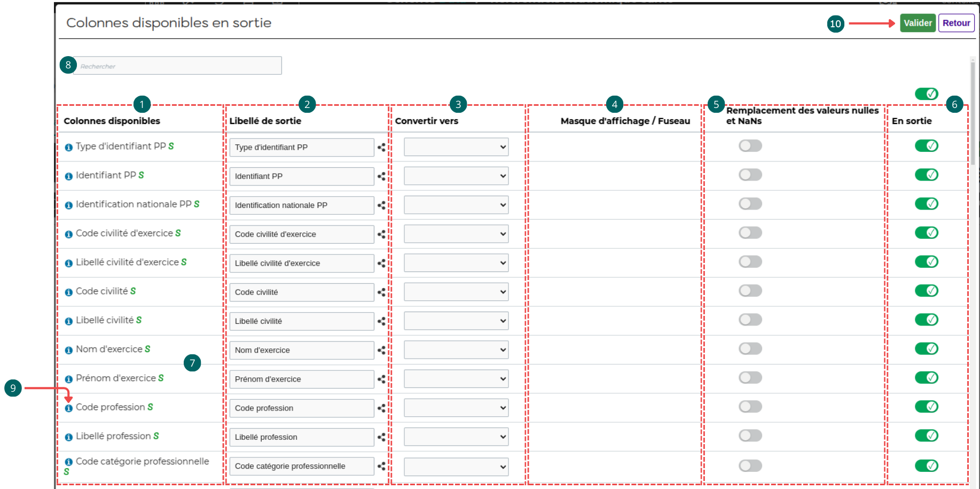
Task: Disable En sortie toggle for Identifiant PP
Action: pyautogui.click(x=926, y=175)
